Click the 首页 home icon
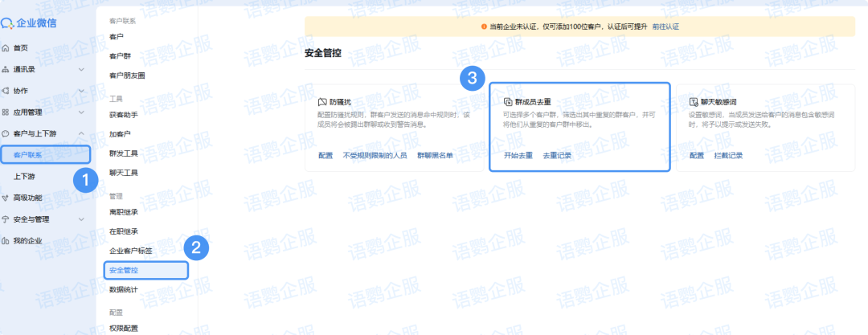Screen dimensions: 868x335 click(x=6, y=48)
